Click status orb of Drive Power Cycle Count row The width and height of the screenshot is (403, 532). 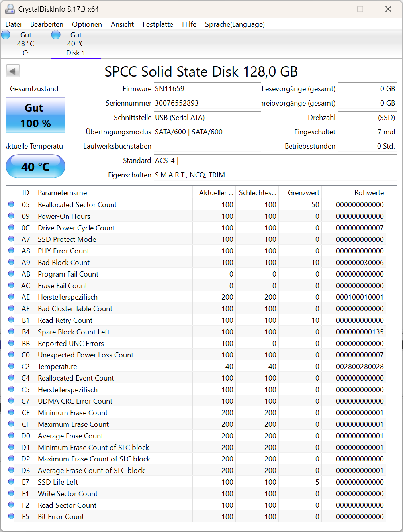pyautogui.click(x=11, y=228)
